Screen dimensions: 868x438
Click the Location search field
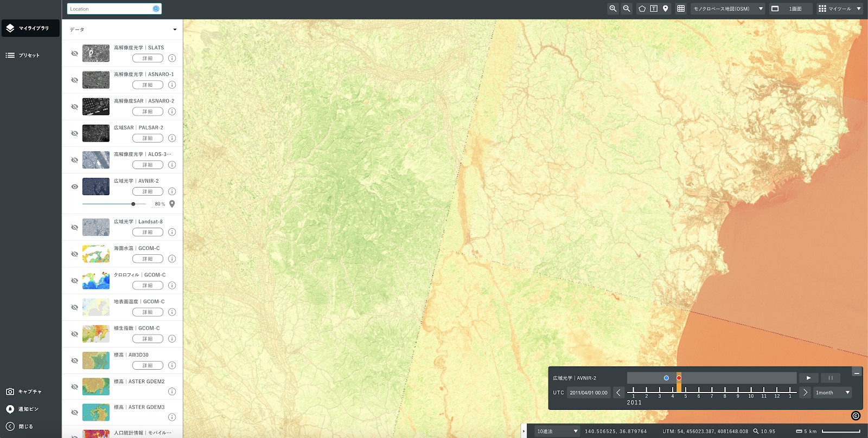click(110, 9)
